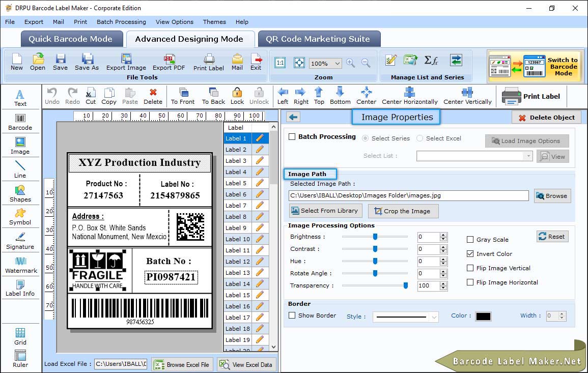Click the Browse button for image path
Image resolution: width=588 pixels, height=373 pixels.
tap(552, 196)
